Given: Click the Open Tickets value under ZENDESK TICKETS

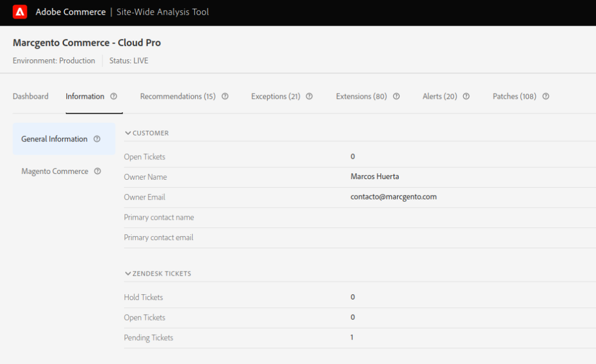Looking at the screenshot, I should click(353, 317).
